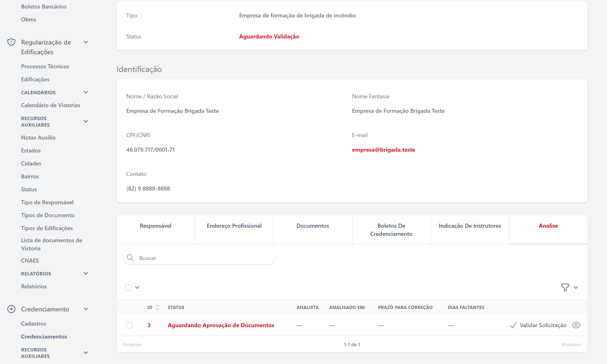Sort table by the ID column arrows
This screenshot has height=364, width=607.
(x=157, y=307)
